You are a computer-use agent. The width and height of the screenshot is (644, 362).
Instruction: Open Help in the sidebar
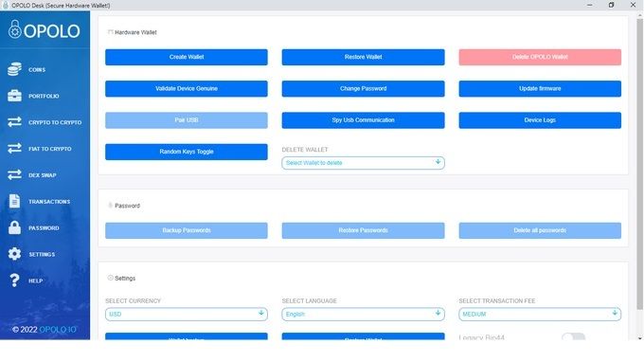(35, 281)
